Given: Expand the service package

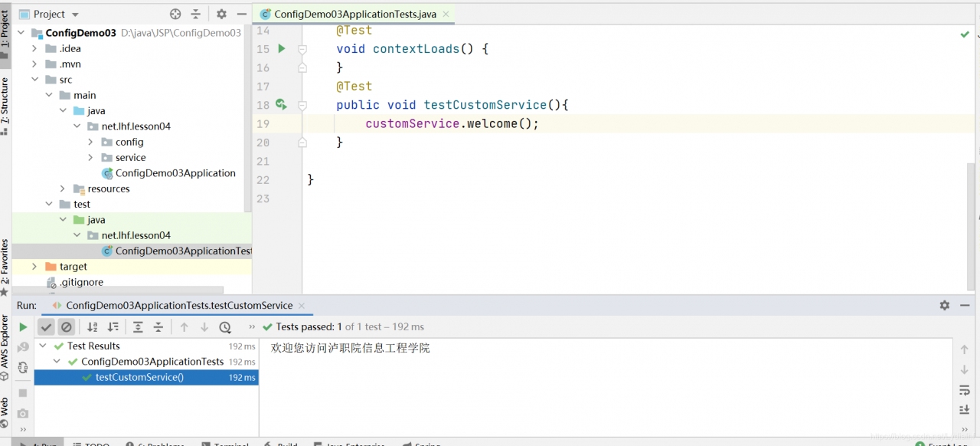Looking at the screenshot, I should [x=91, y=158].
